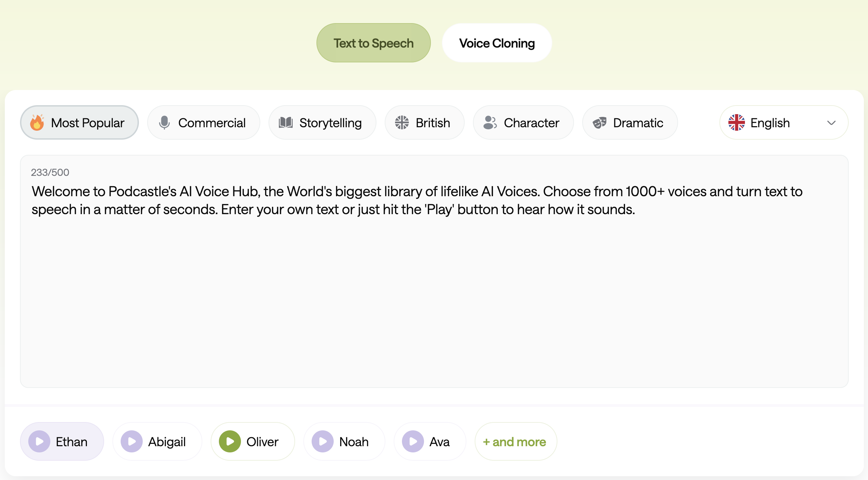
Task: Open the English language dropdown label
Action: click(770, 123)
